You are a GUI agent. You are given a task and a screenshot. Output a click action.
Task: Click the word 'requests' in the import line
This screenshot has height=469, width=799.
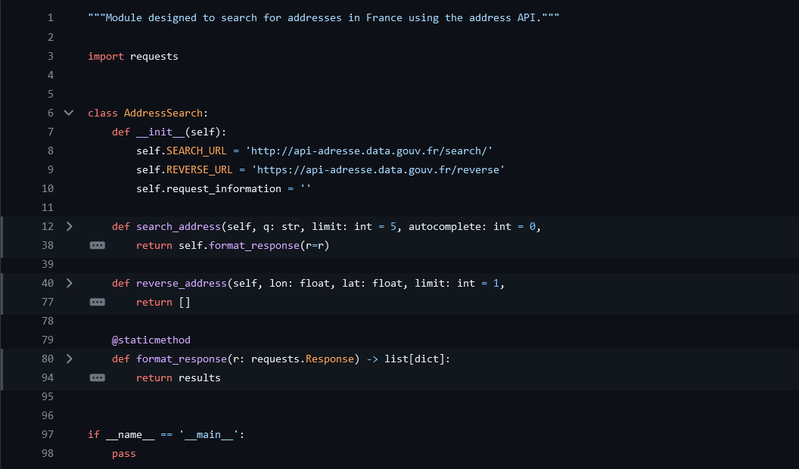pyautogui.click(x=154, y=56)
